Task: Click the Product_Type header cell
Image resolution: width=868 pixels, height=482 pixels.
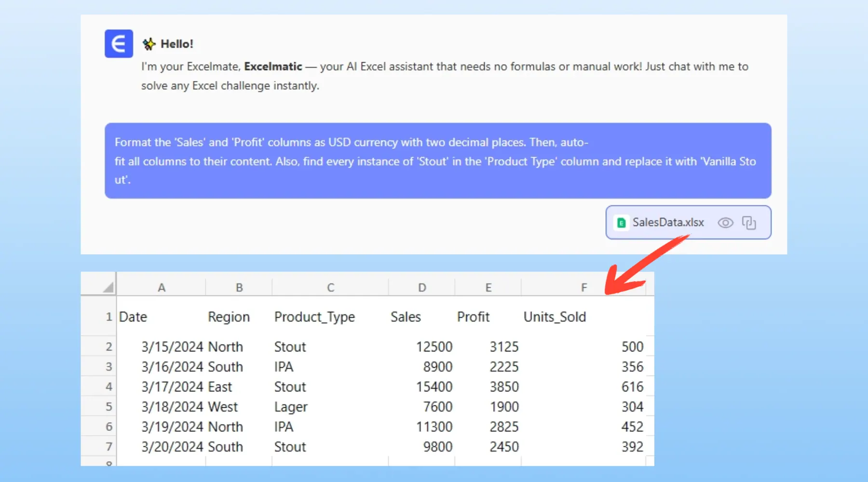Action: pyautogui.click(x=314, y=317)
